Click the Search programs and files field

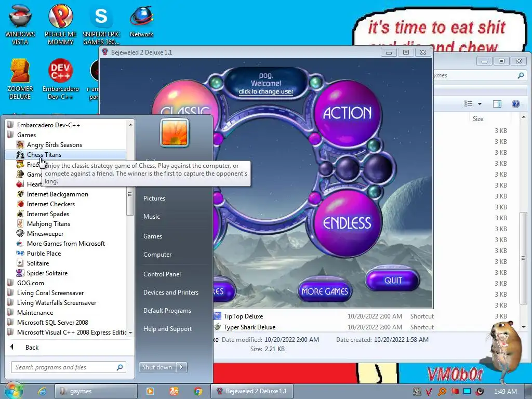(x=69, y=367)
